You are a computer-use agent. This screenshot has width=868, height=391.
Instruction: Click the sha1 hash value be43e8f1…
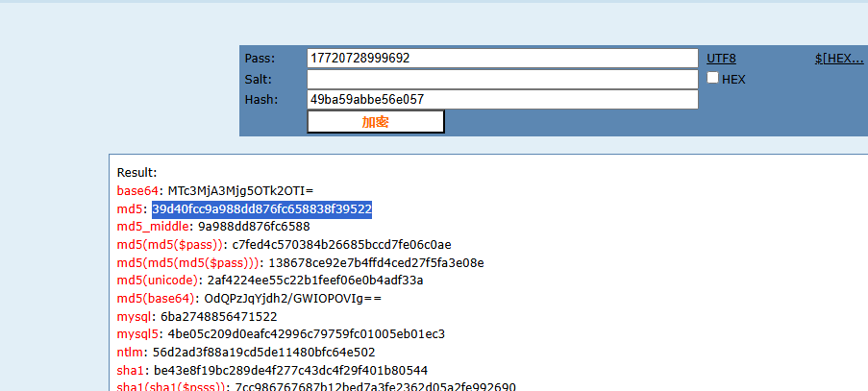click(x=290, y=370)
